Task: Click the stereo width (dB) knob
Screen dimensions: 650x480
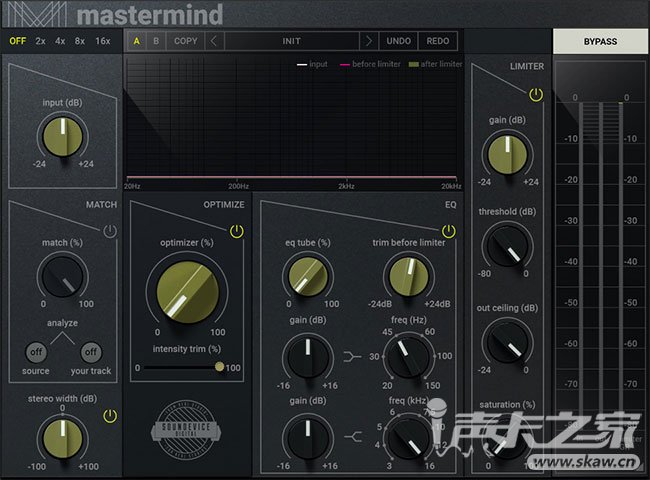Action: [x=63, y=438]
